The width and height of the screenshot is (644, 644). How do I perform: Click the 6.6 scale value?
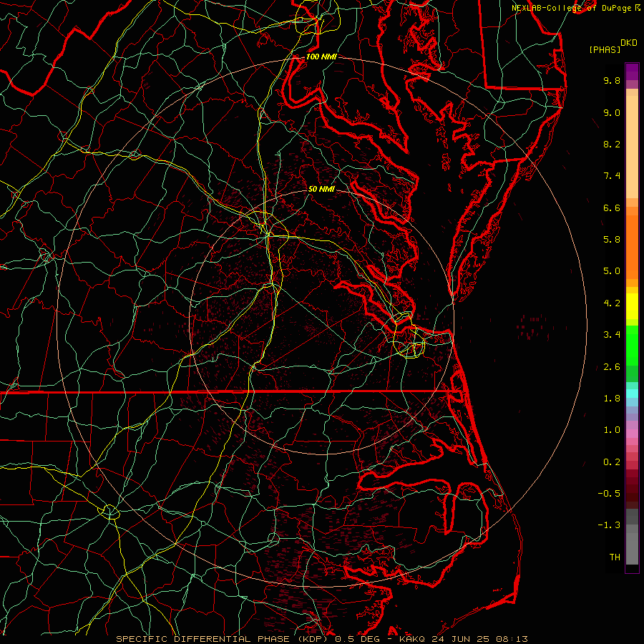pos(612,208)
